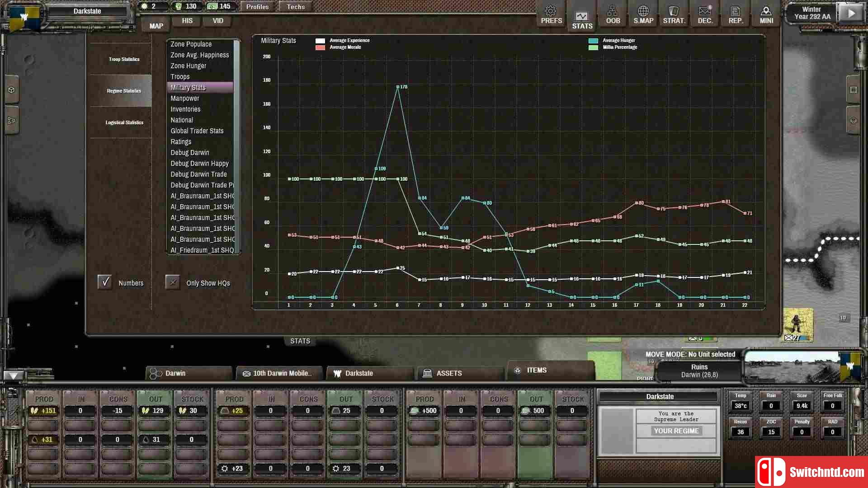Select the HIS history tab

coord(187,20)
